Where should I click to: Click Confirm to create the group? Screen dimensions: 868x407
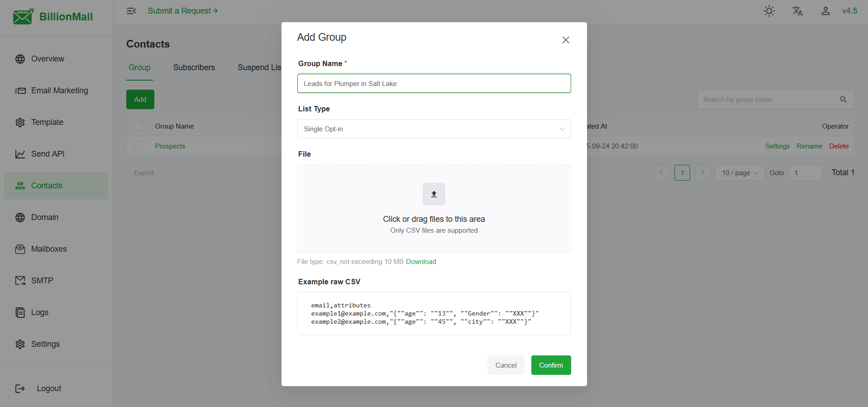[551, 365]
